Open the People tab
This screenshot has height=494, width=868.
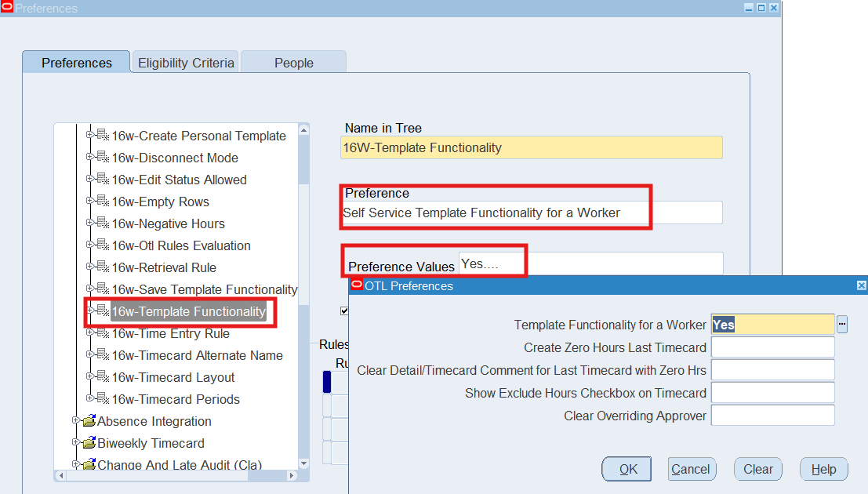pos(293,63)
